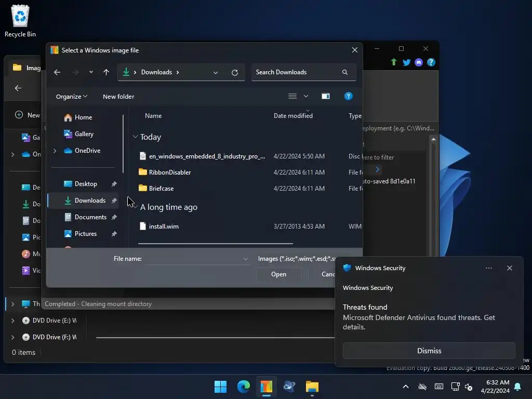Show hidden system tray icons

[x=405, y=387]
